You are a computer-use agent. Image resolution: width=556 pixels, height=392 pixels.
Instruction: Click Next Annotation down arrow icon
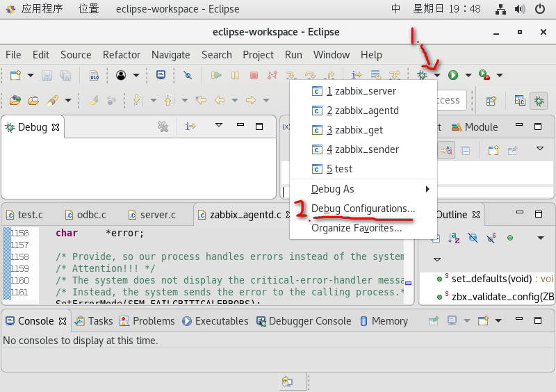click(138, 100)
